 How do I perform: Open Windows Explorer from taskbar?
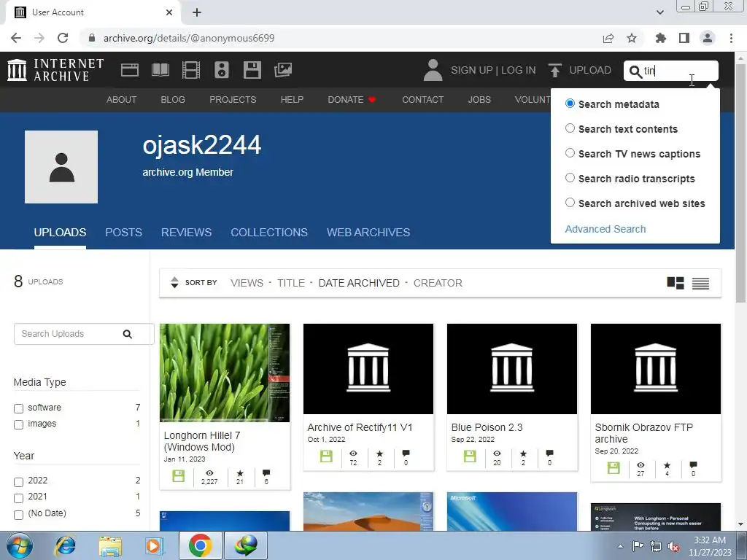click(x=110, y=545)
